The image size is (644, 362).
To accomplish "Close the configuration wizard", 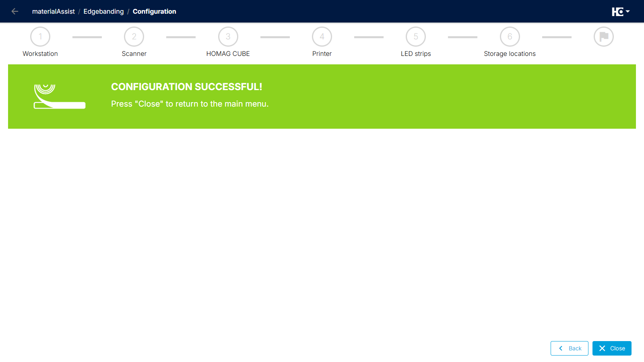I will click(x=612, y=348).
